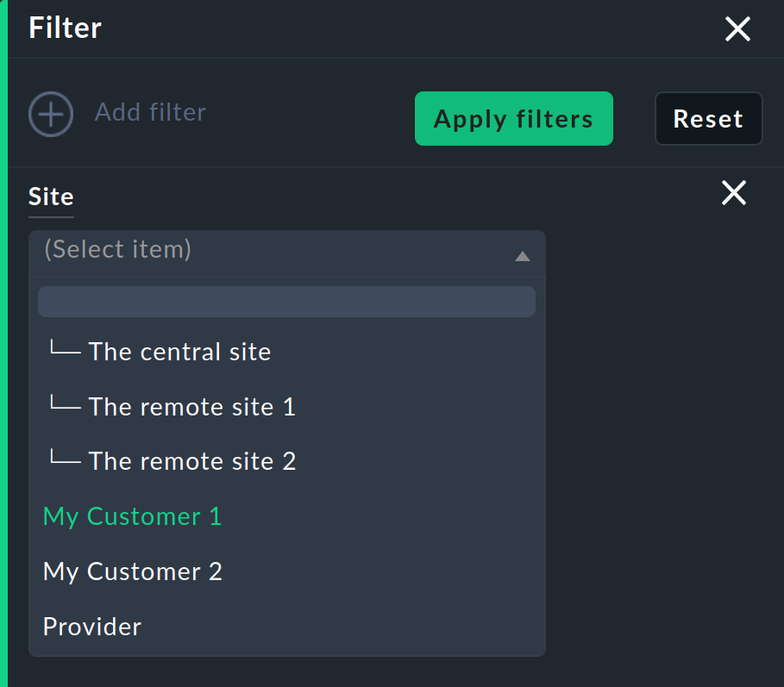Close the Filter panel with the X
The width and height of the screenshot is (784, 687).
(737, 29)
